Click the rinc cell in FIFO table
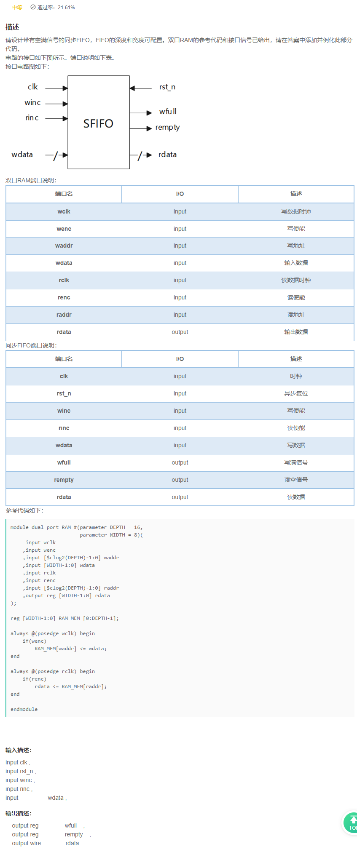This screenshot has height=868, width=357. click(x=64, y=428)
